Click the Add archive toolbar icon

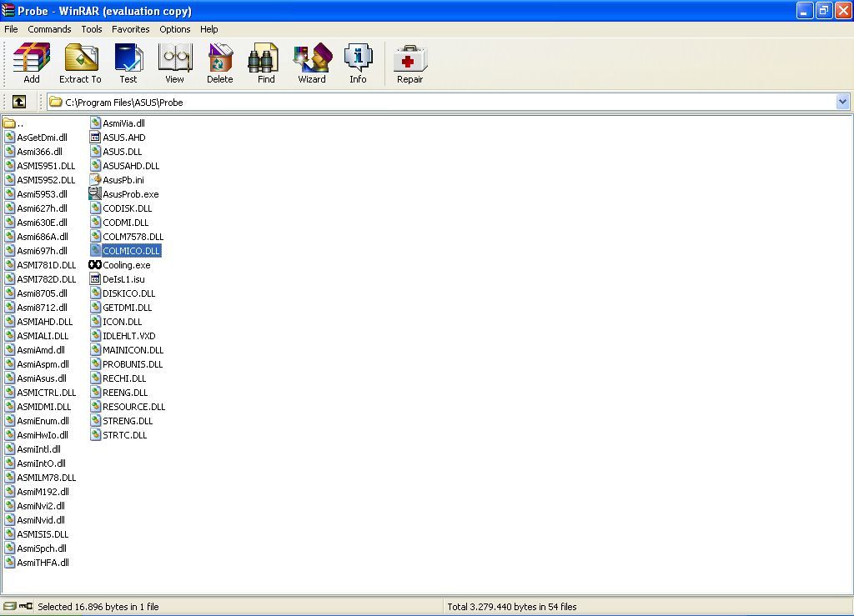tap(31, 63)
